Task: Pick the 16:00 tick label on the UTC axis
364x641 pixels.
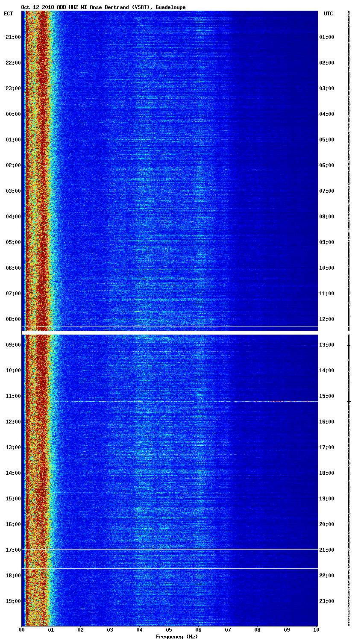Action: [x=327, y=422]
